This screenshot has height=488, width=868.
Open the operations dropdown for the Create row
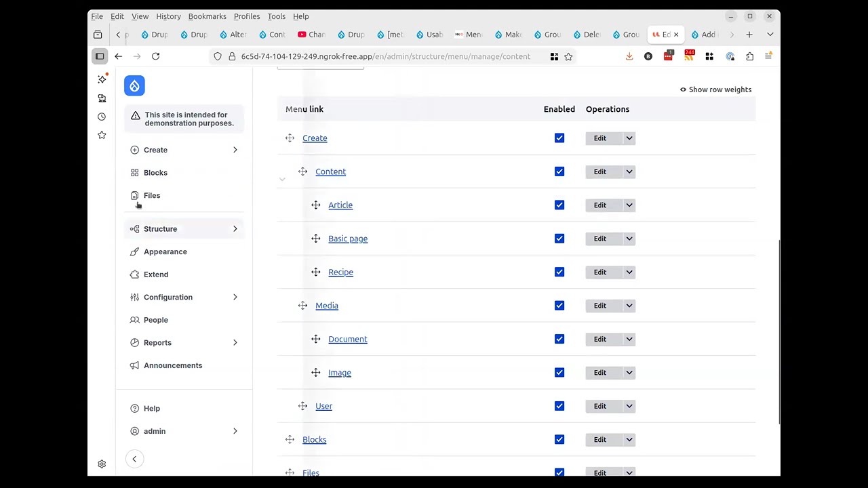click(x=629, y=138)
